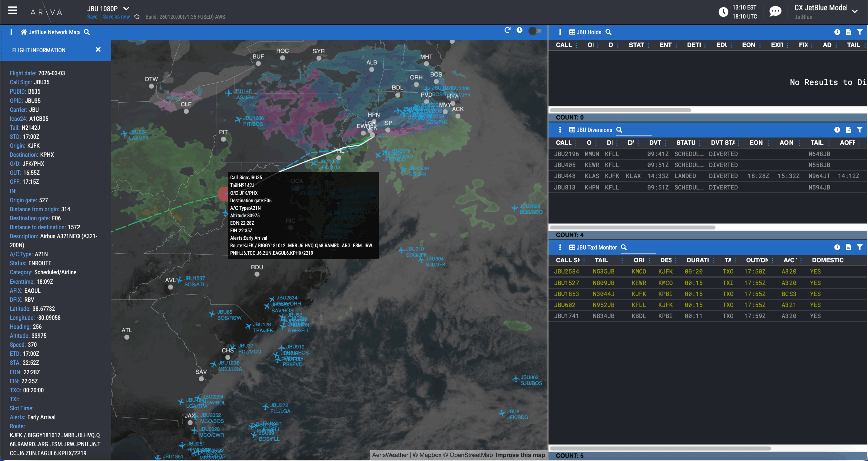This screenshot has height=461, width=868.
Task: Open filter for JBU Diversions table
Action: click(x=860, y=130)
